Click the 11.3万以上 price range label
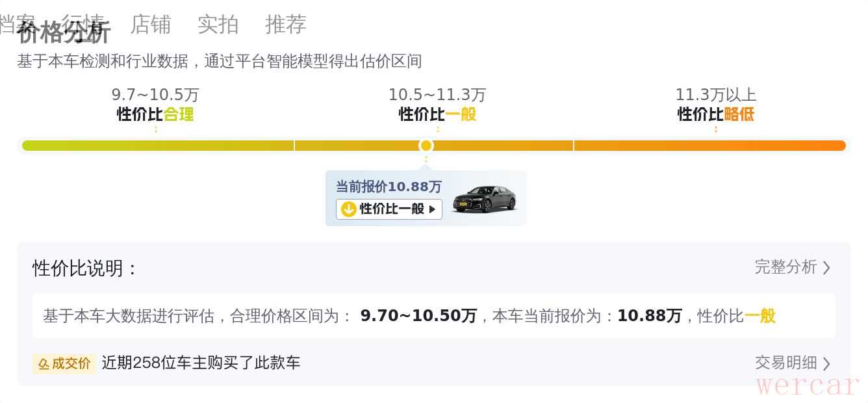This screenshot has width=868, height=403. pyautogui.click(x=716, y=95)
